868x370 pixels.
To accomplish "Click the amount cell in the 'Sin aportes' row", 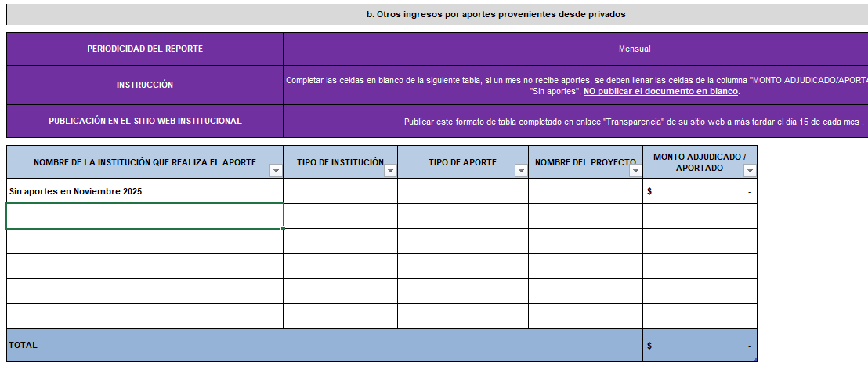I will click(700, 191).
